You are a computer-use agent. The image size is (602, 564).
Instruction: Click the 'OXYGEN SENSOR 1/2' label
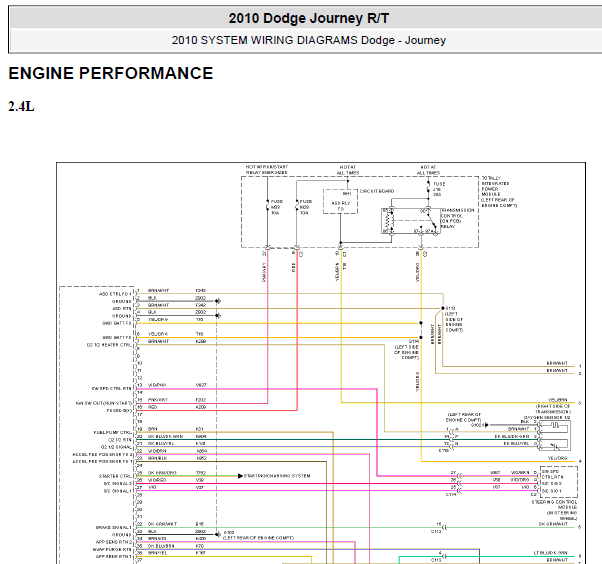click(x=547, y=417)
